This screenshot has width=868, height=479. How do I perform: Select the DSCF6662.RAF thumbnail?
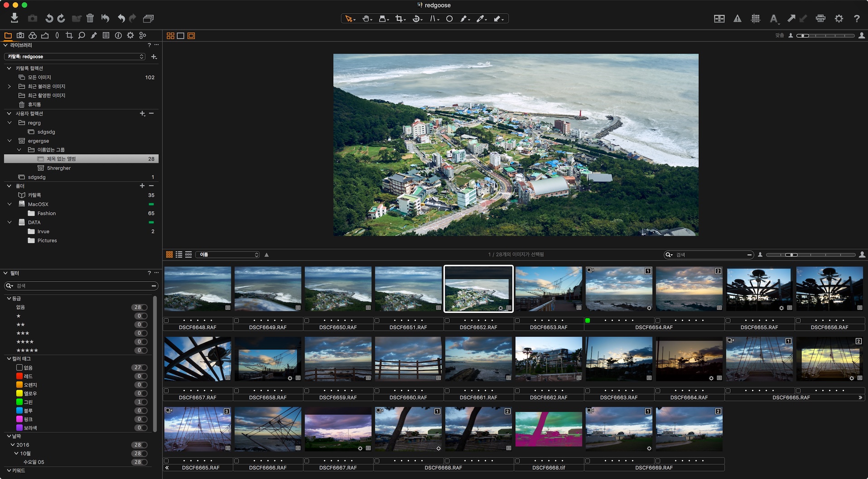click(549, 359)
